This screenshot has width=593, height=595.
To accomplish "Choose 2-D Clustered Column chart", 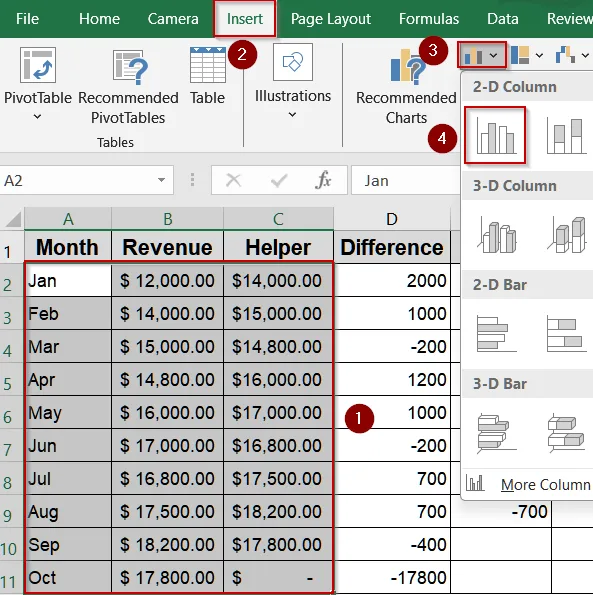I will click(x=495, y=135).
